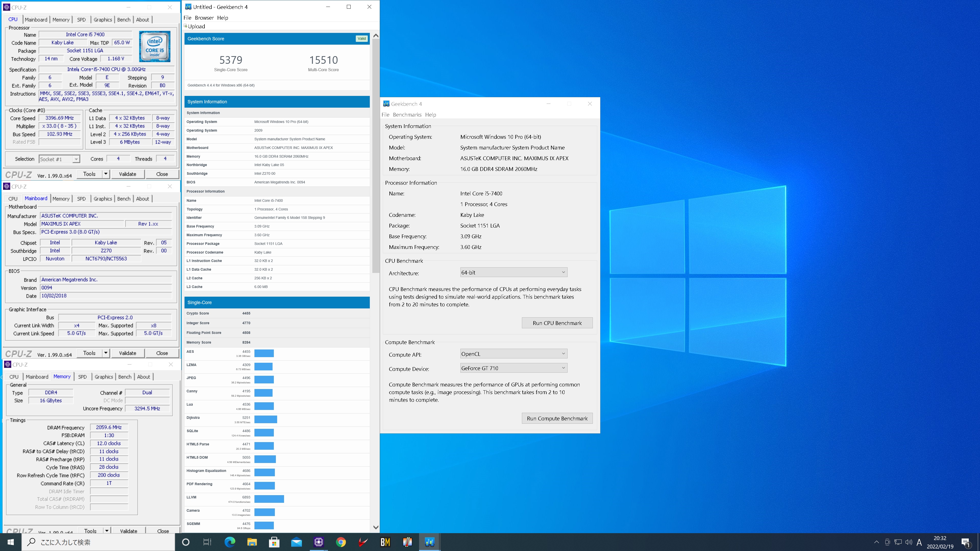Click Run Compute Benchmark button

tap(557, 418)
